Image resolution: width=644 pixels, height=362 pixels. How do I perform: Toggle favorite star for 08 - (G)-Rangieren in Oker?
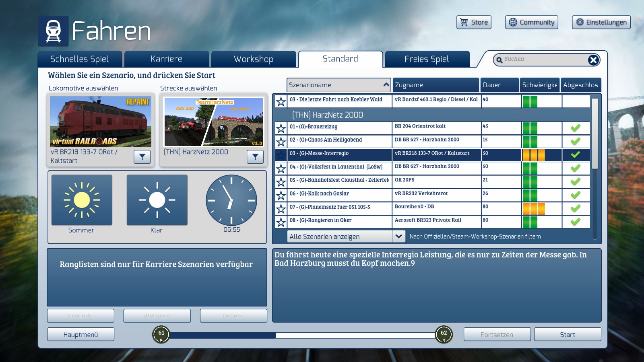(x=281, y=222)
